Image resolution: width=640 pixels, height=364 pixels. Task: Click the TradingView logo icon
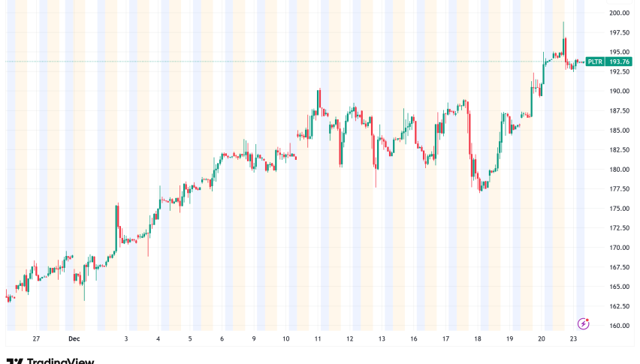click(x=14, y=360)
